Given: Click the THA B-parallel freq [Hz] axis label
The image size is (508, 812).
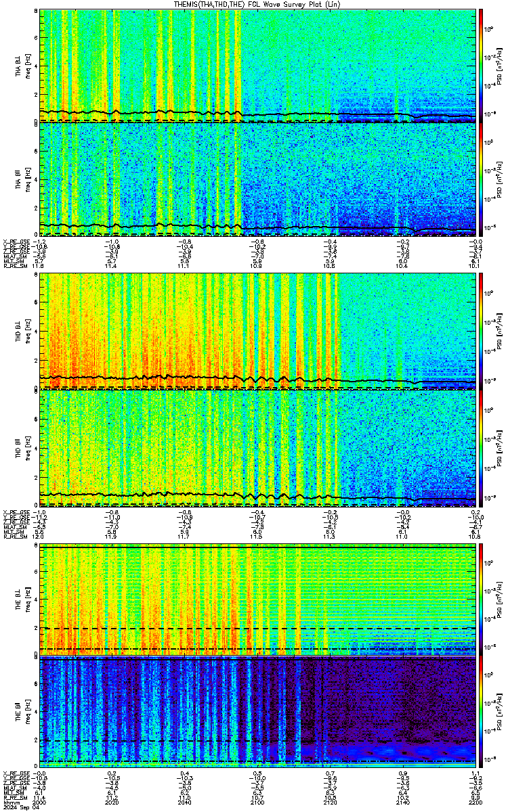Looking at the screenshot, I should (27, 179).
